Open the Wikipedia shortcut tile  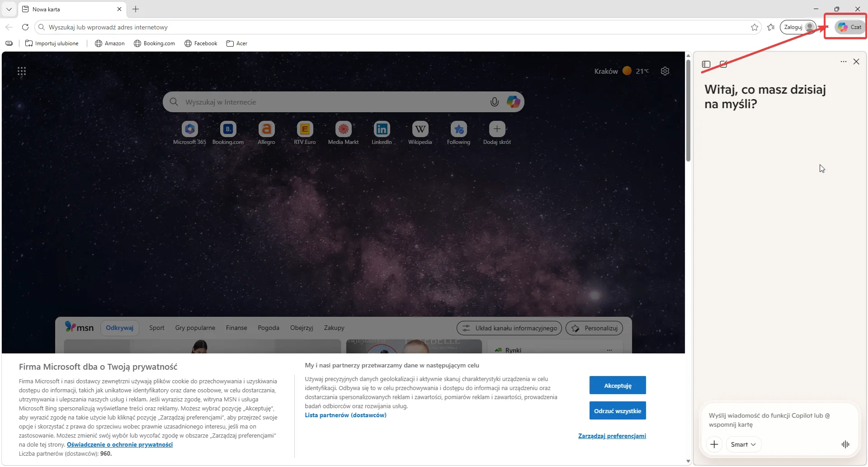click(420, 133)
